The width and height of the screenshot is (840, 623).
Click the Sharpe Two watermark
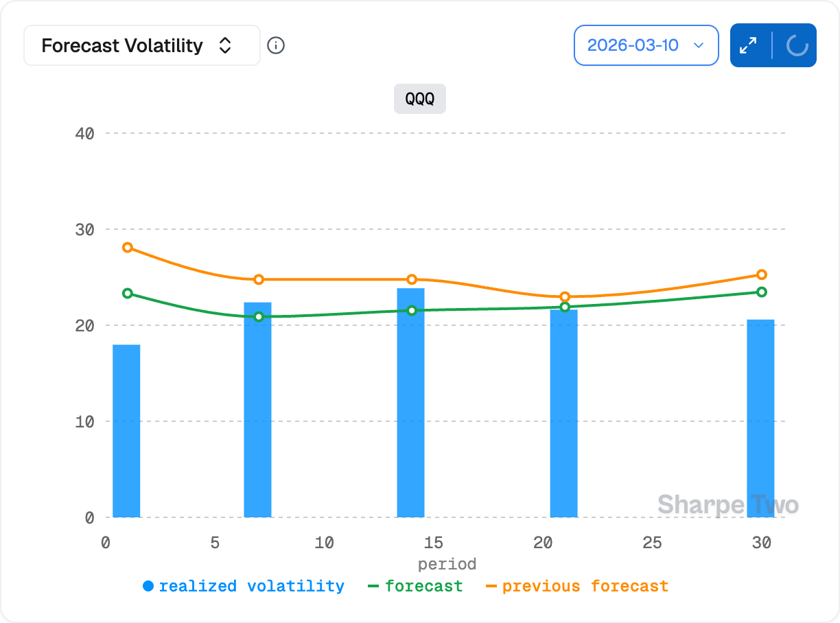coord(727,505)
